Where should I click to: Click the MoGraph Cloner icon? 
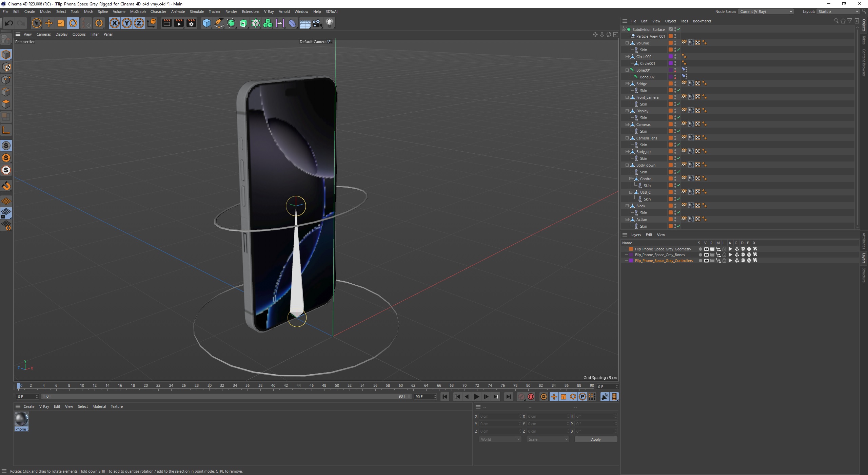(256, 23)
